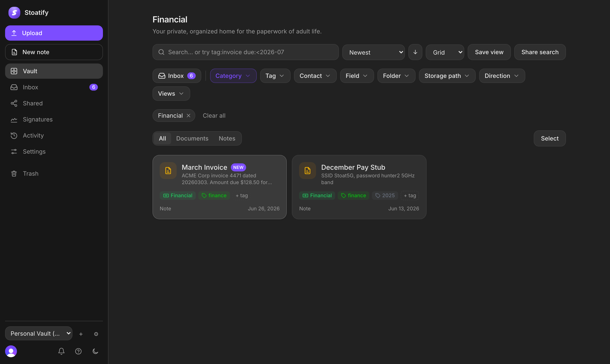The width and height of the screenshot is (610, 364).
Task: Click Share search button
Action: coord(540,52)
